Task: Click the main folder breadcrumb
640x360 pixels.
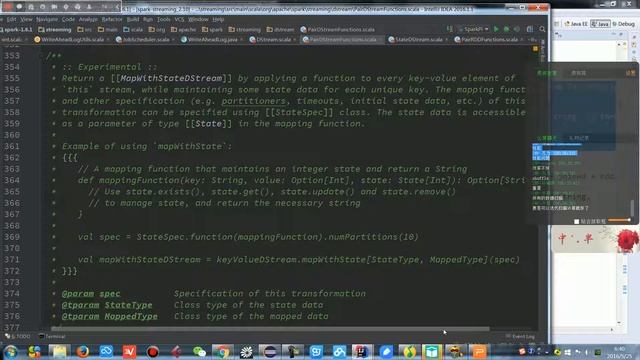Action: tap(108, 29)
